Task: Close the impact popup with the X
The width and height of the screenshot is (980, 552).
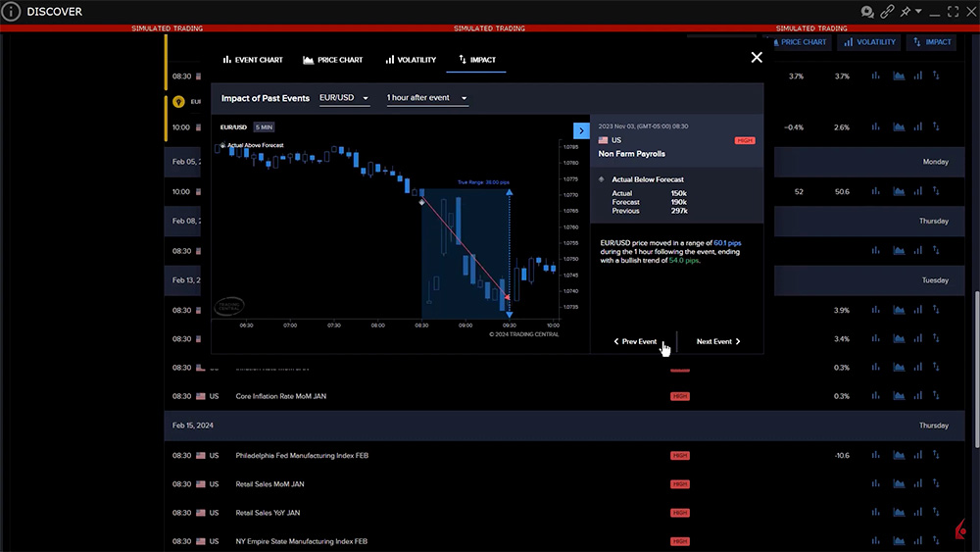Action: click(x=756, y=58)
